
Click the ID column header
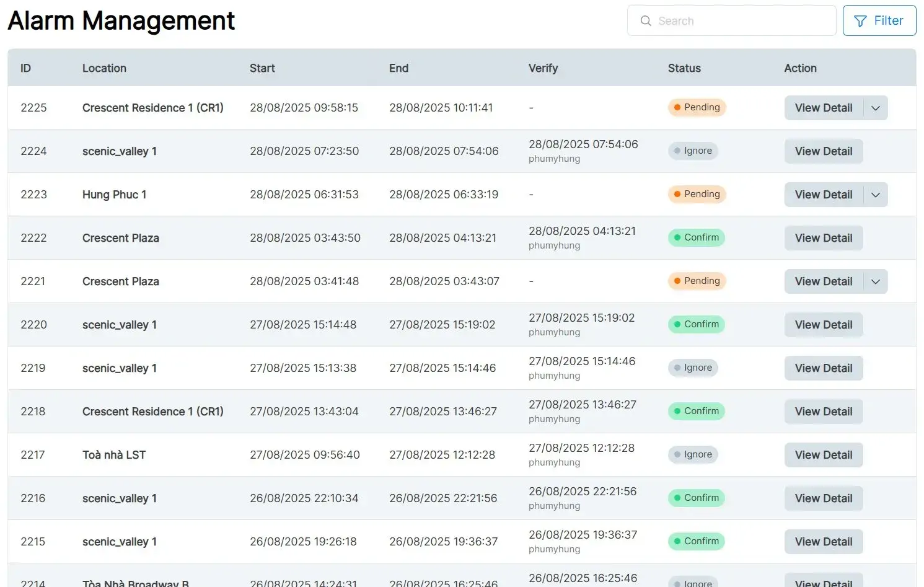tap(25, 68)
